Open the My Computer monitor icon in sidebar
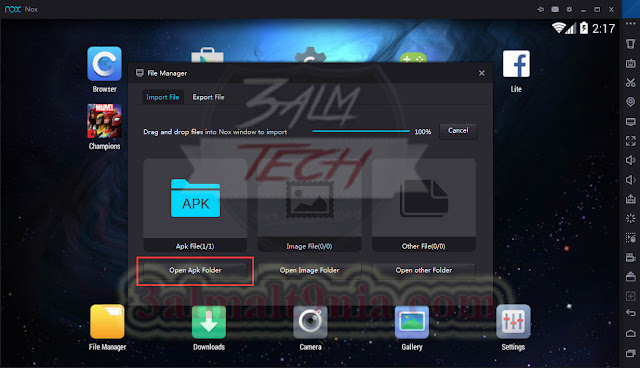640x368 pixels. pos(631,122)
